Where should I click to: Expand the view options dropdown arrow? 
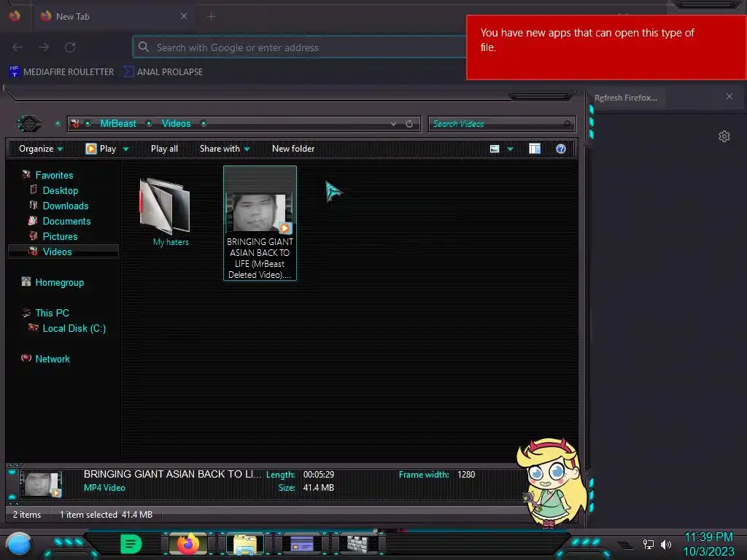(x=510, y=149)
